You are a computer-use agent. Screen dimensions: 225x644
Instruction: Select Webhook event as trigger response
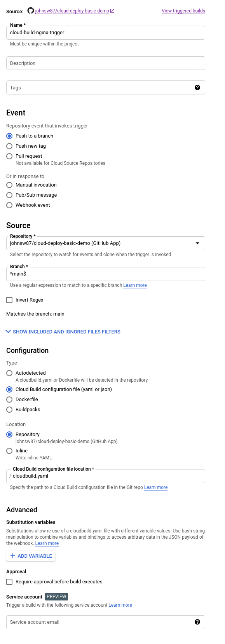pos(9,205)
